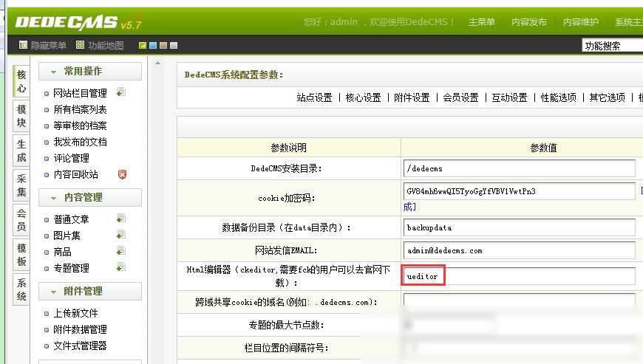Click the DedeCMS安装目录 field with /dedecms

coord(519,168)
